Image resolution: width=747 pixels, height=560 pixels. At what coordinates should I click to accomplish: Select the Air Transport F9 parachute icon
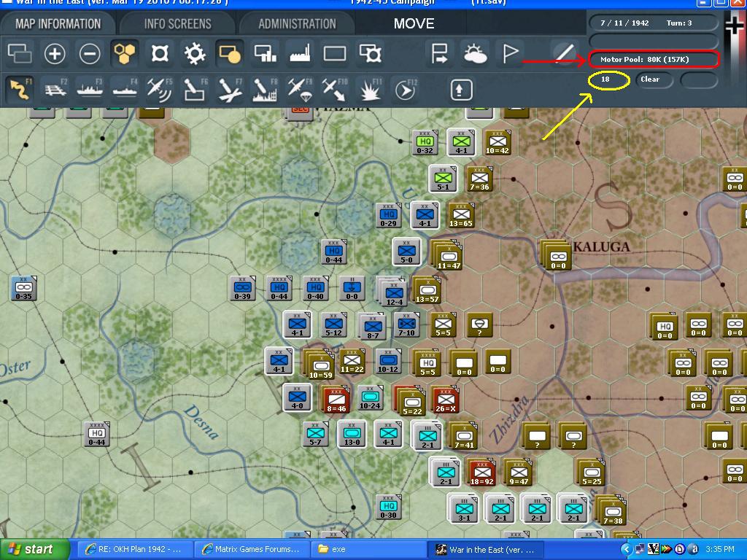tap(300, 89)
